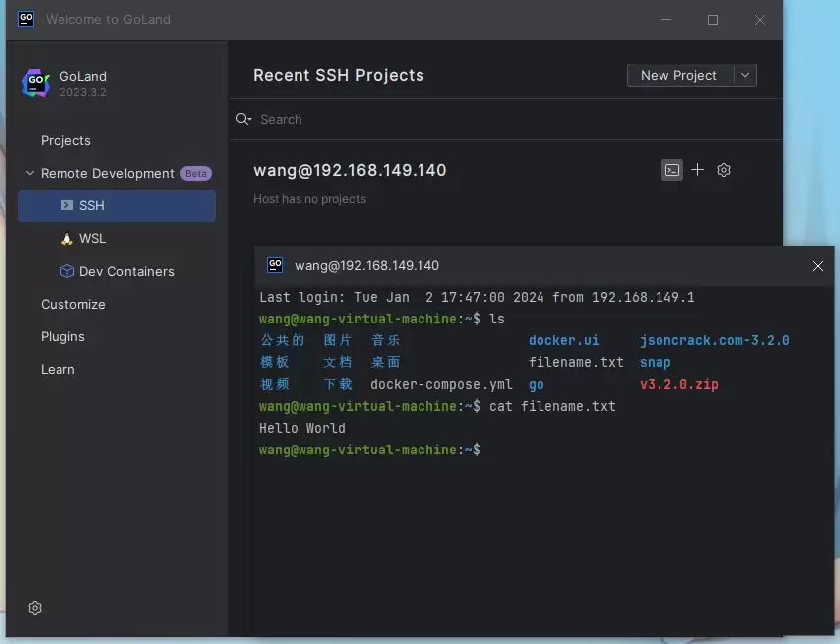Expand the New Project dropdown arrow
Screen dimensions: 840x644
[745, 75]
